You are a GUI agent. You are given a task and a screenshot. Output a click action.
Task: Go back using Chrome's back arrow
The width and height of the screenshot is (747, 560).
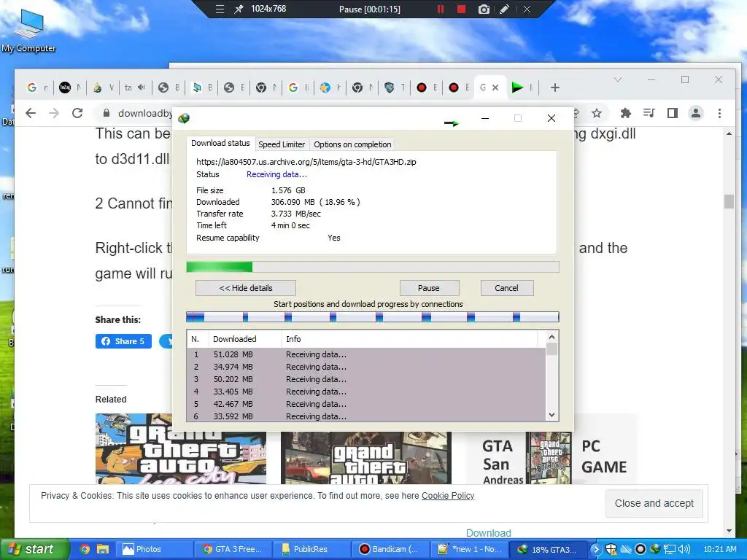click(31, 113)
